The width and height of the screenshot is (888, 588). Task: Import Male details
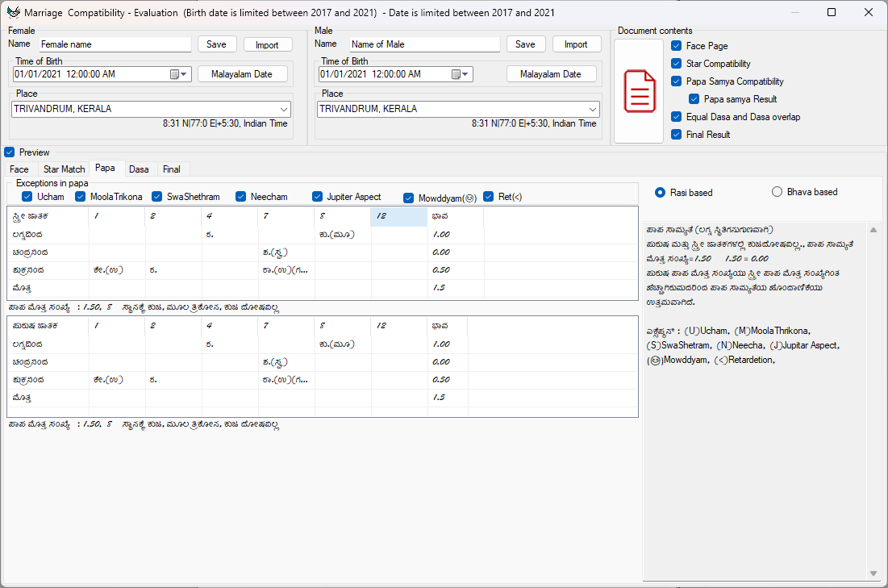pos(576,44)
